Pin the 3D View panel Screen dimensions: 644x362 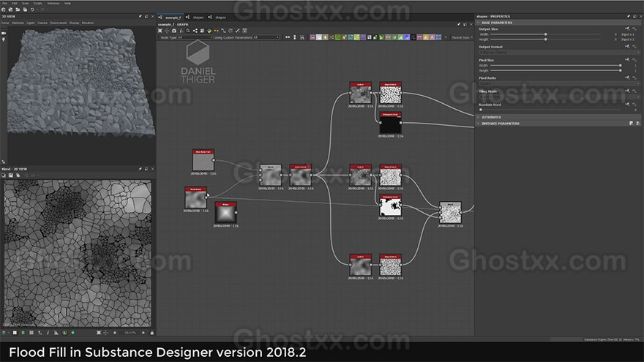click(140, 16)
